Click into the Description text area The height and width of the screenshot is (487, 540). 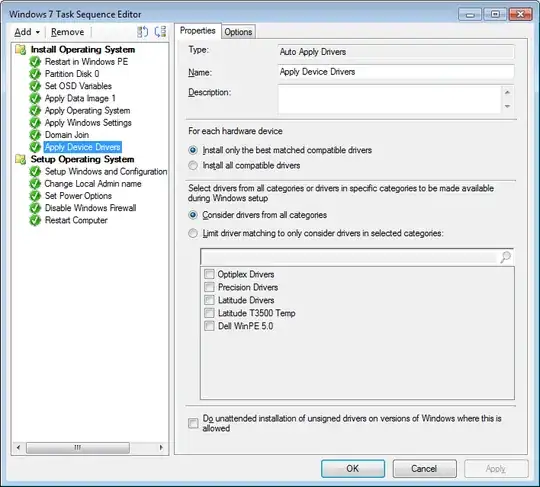(390, 99)
